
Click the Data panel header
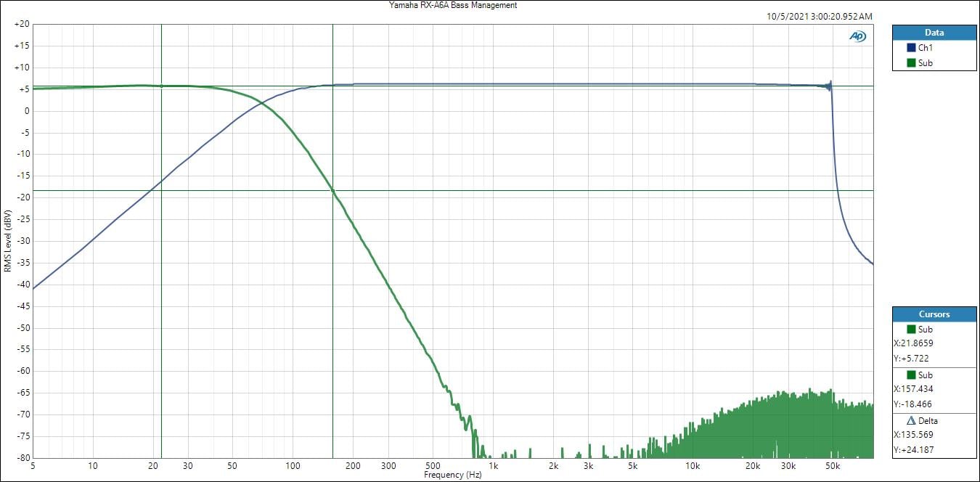934,33
